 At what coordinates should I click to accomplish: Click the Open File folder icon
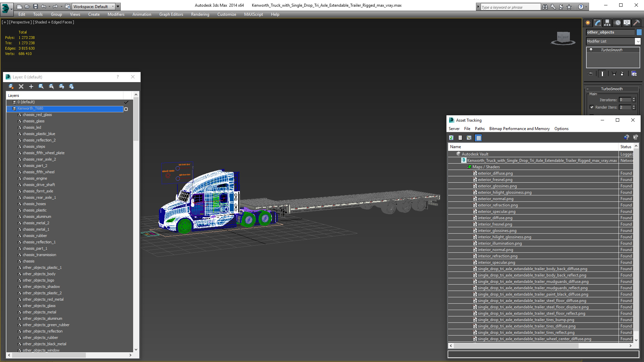[27, 6]
